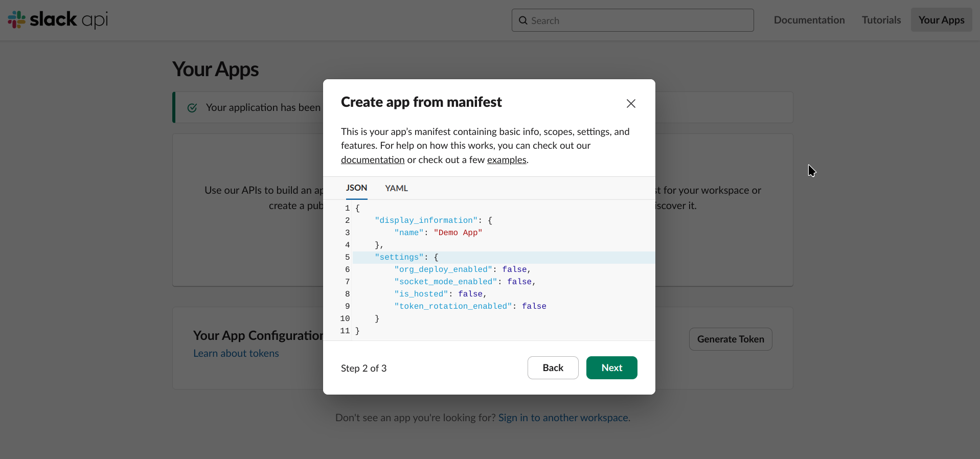Focus the Search input field
Image resolution: width=980 pixels, height=459 pixels.
pyautogui.click(x=639, y=20)
